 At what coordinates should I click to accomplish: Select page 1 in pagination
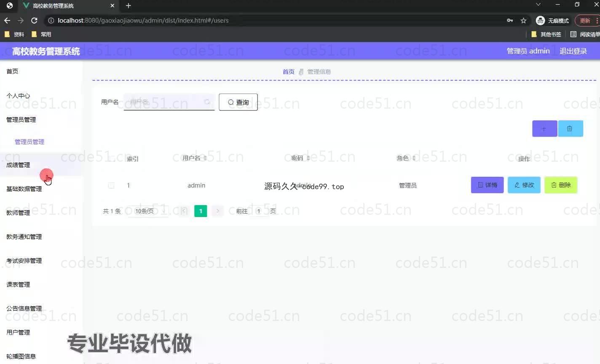point(201,211)
